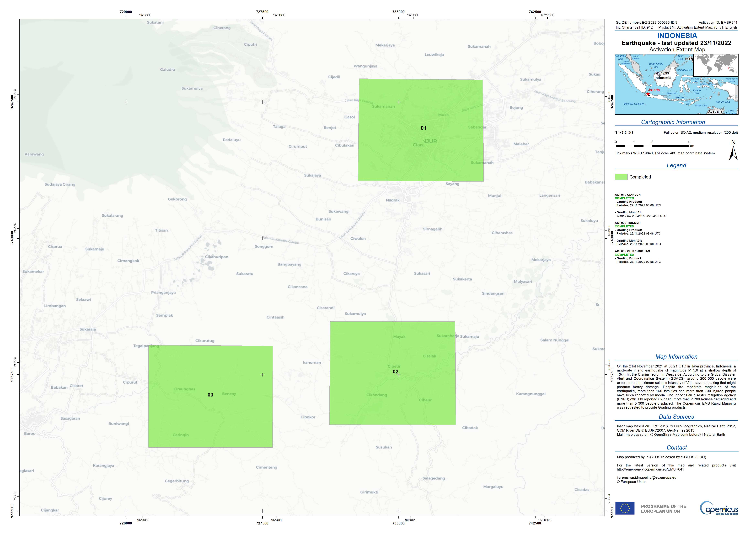Click the north arrow icon
Viewport: 756px width, 534px height.
733,153
